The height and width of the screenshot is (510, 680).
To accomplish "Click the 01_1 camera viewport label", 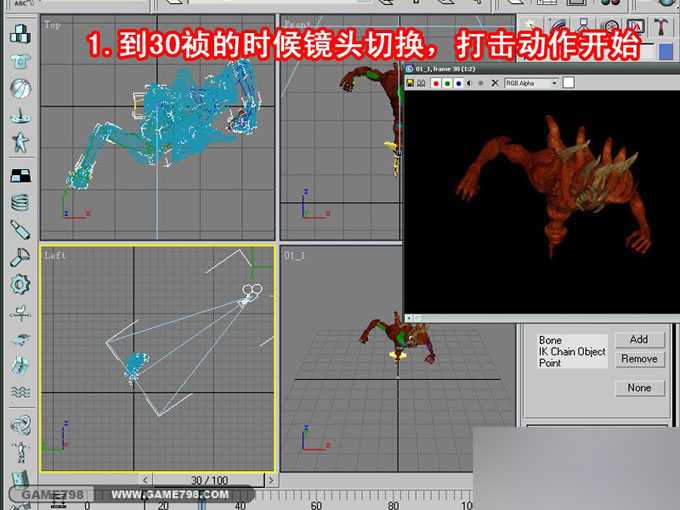I will tap(294, 255).
